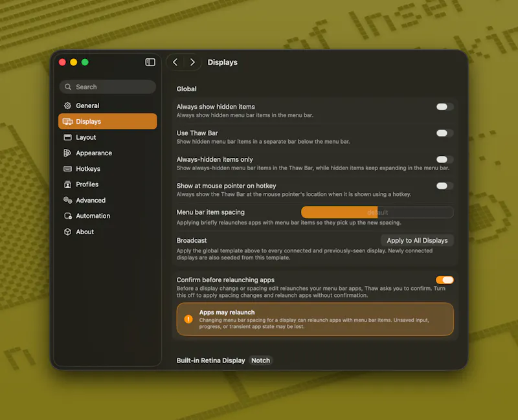Screen dimensions: 518x420
Task: Switch to Appearance settings
Action: (x=107, y=153)
